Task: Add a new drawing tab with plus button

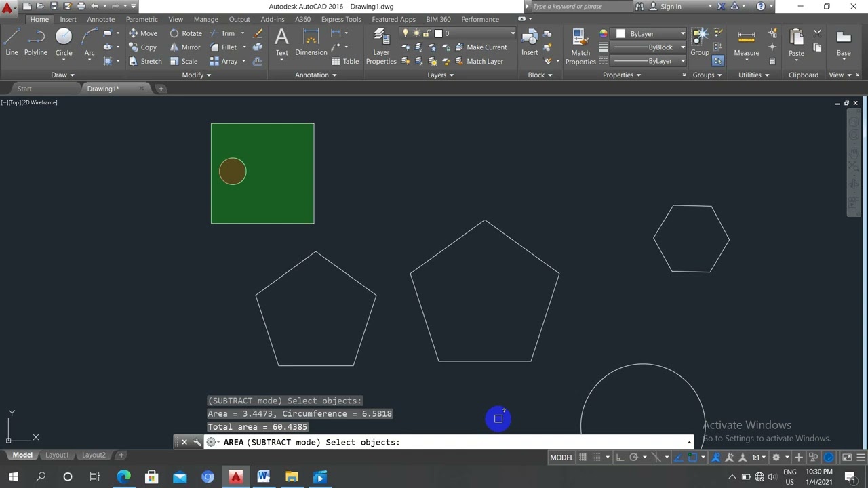Action: pyautogui.click(x=161, y=89)
